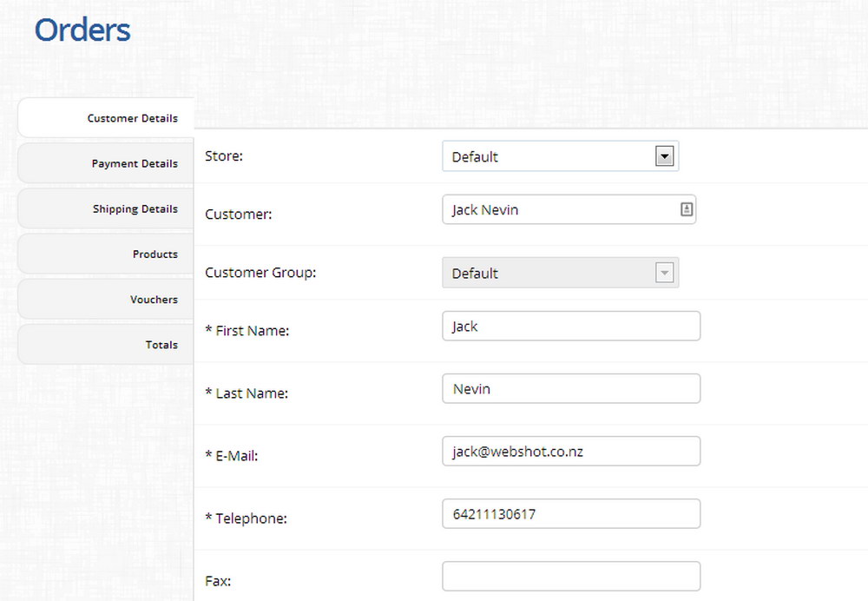Click the * Telephone: label

[x=246, y=518]
